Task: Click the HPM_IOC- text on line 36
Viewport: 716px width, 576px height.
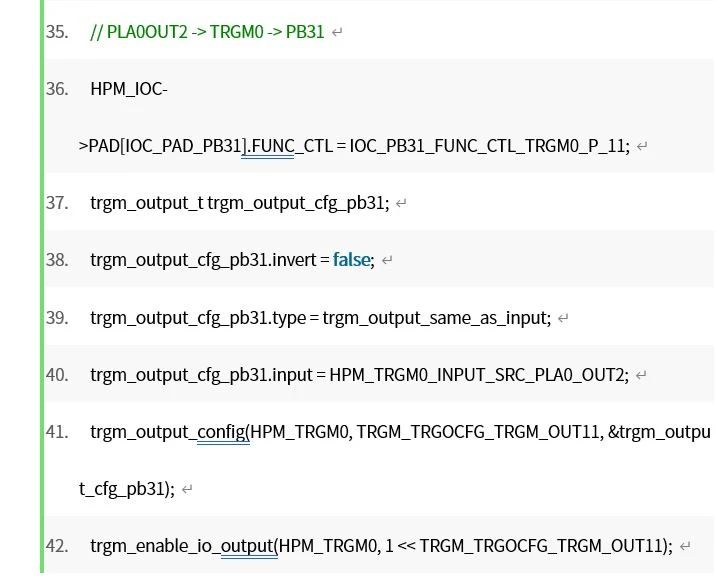Action: 129,89
